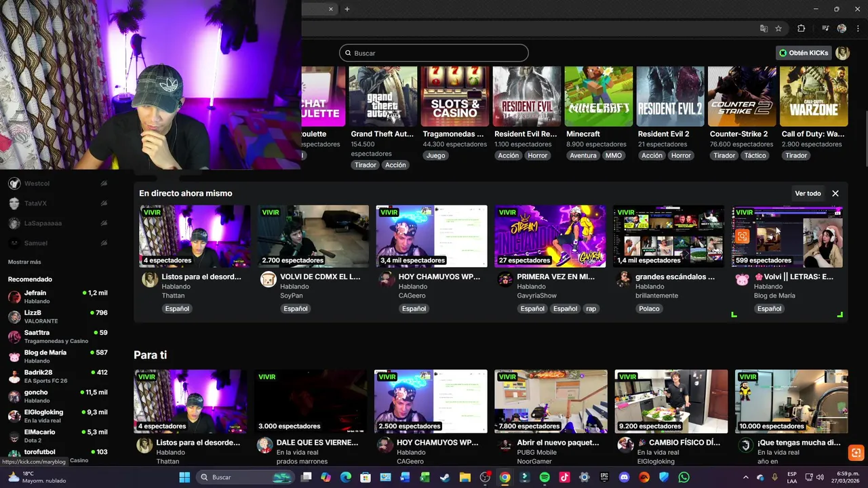Select the 'MMO' tag under Minecraft
The height and width of the screenshot is (488, 868).
click(x=613, y=155)
